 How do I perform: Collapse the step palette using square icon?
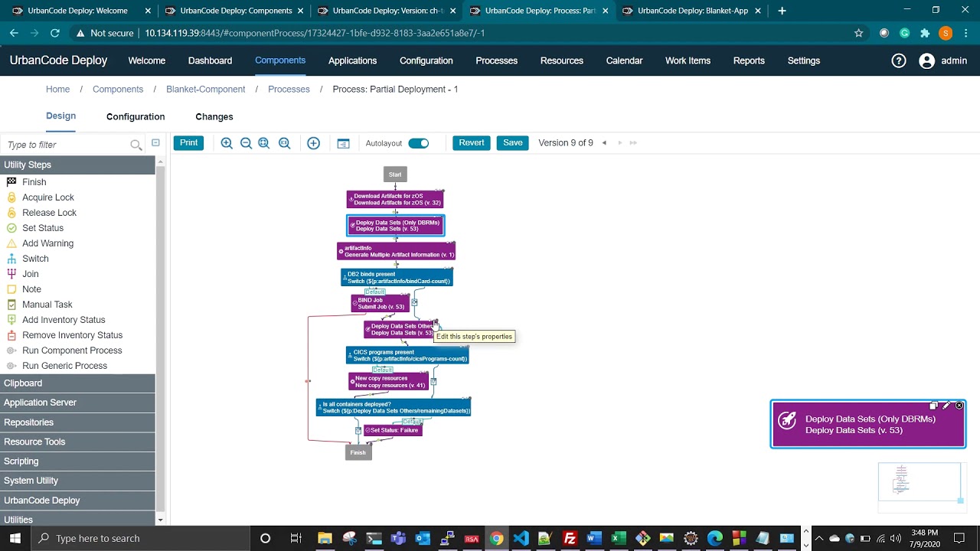(x=155, y=143)
